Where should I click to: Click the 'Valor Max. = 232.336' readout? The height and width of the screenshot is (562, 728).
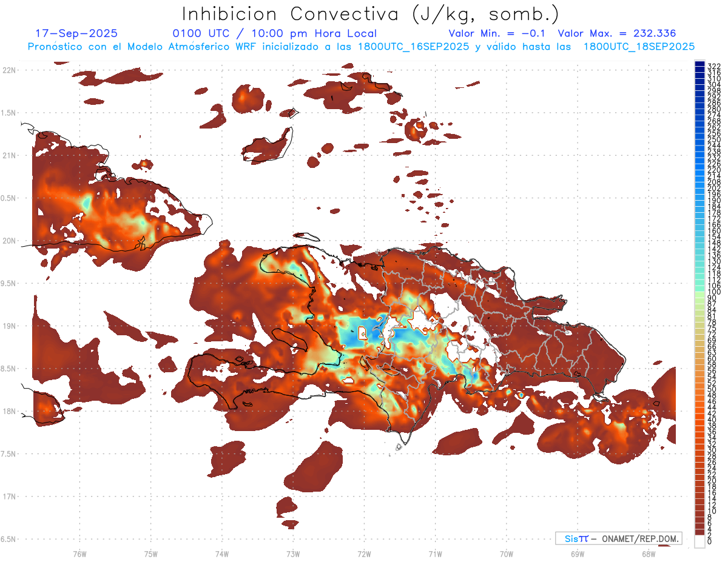[616, 33]
